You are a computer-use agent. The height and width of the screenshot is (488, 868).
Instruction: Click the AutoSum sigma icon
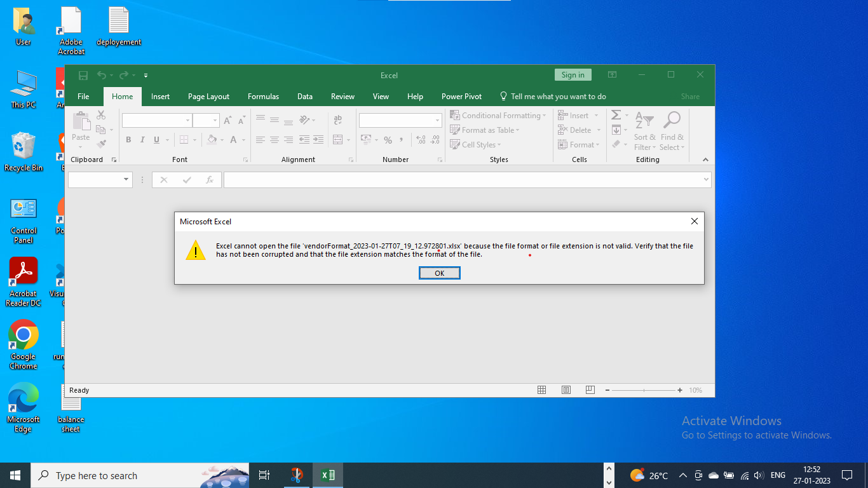coord(616,115)
